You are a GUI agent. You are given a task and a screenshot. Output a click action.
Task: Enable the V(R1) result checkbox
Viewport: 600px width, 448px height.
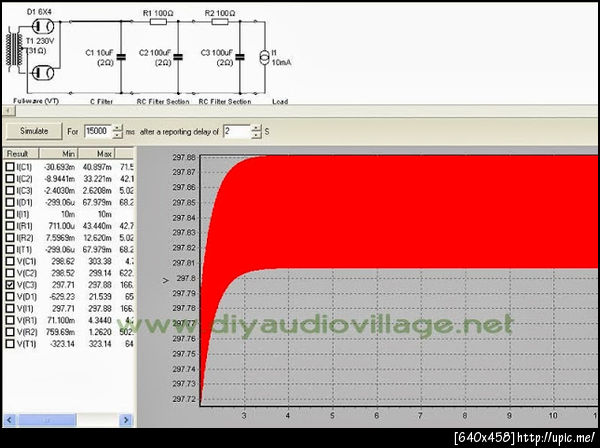click(10, 320)
